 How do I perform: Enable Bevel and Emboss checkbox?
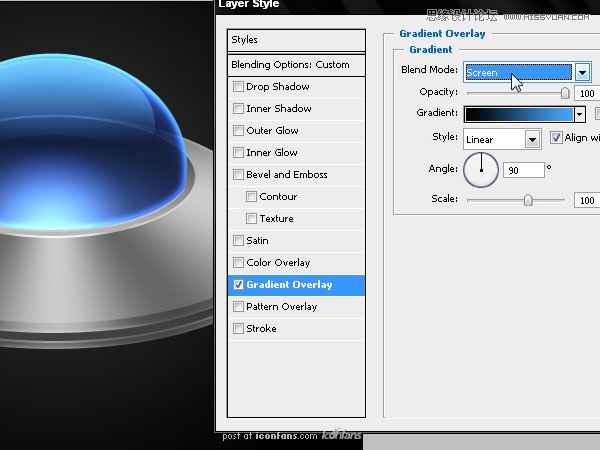[238, 174]
